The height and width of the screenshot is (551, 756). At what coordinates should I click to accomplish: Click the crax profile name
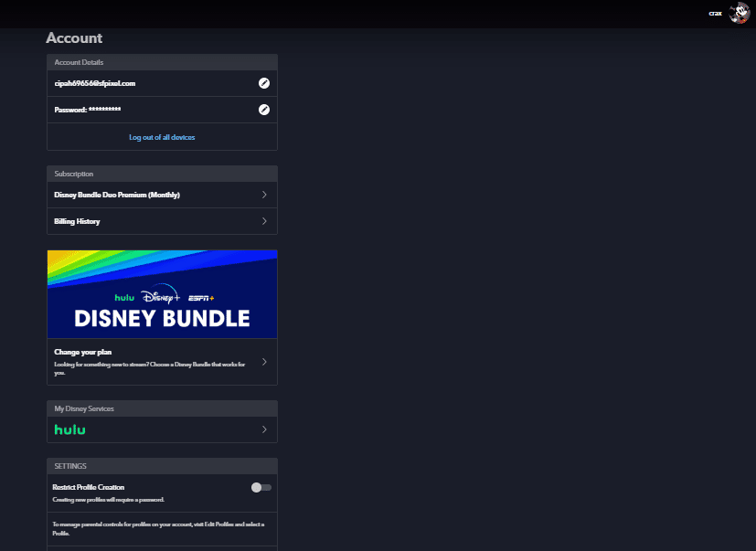[x=715, y=14]
